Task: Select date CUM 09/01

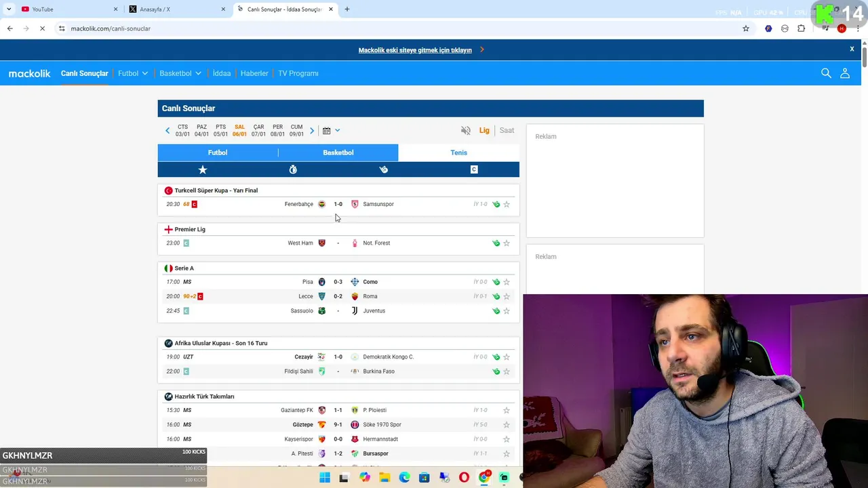Action: click(296, 131)
